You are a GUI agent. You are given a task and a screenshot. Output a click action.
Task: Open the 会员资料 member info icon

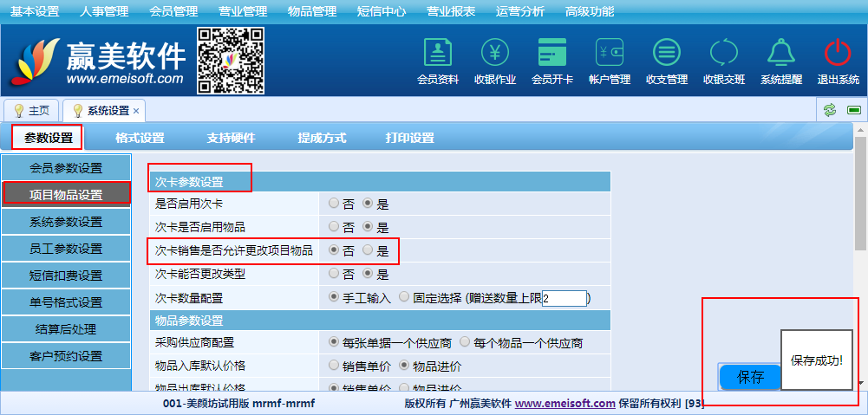[x=438, y=54]
